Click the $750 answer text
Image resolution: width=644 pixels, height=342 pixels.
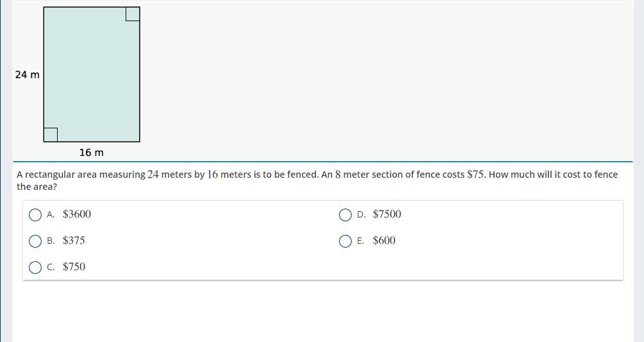(74, 267)
